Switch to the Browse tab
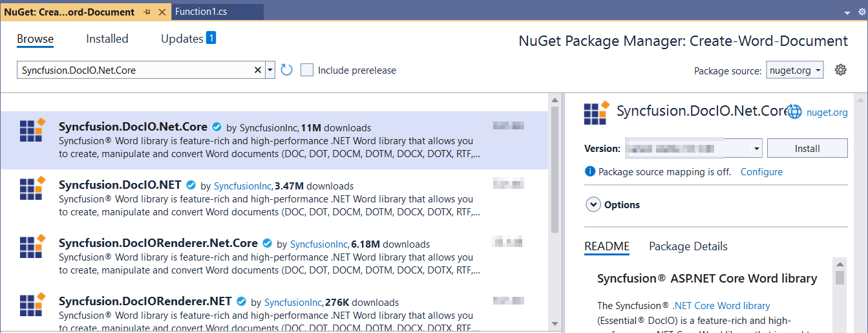 [x=36, y=39]
